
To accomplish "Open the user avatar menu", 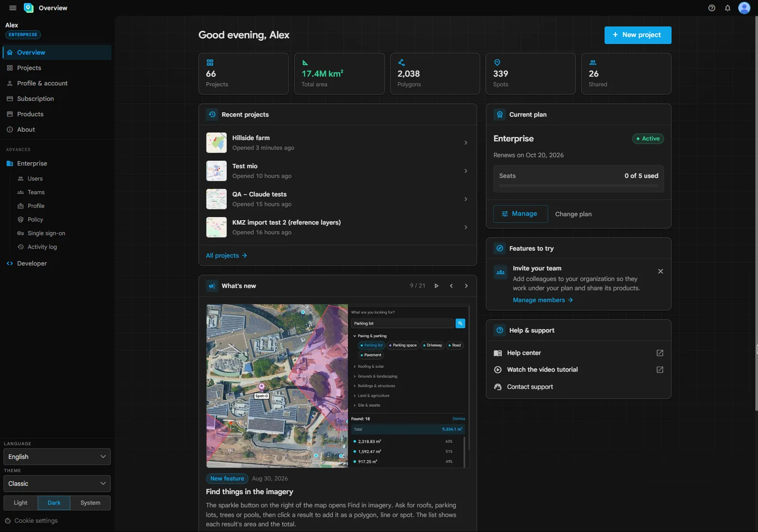I will point(744,8).
